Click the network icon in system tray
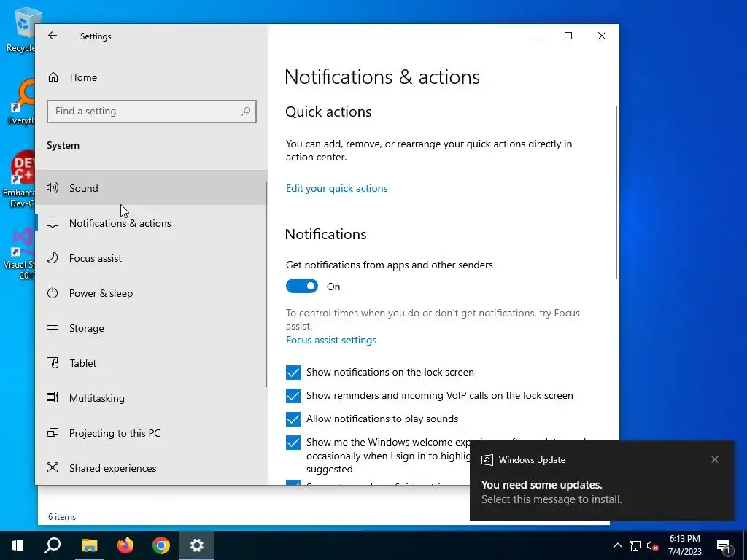This screenshot has height=560, width=747. [635, 545]
